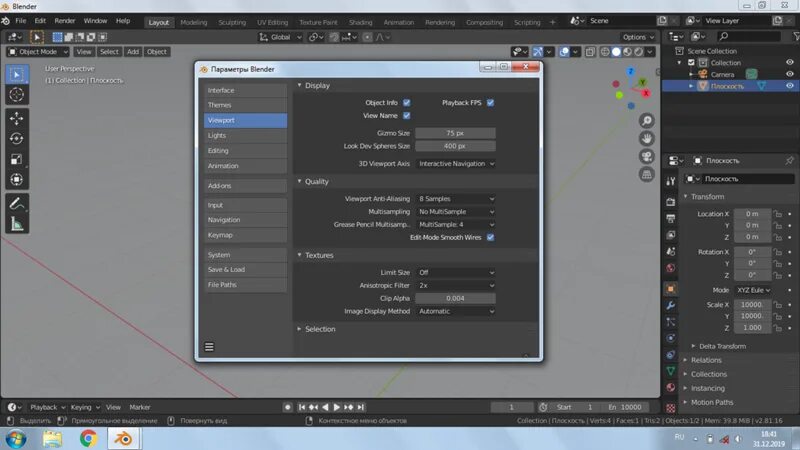Open the Render menu
The image size is (800, 450).
point(65,21)
